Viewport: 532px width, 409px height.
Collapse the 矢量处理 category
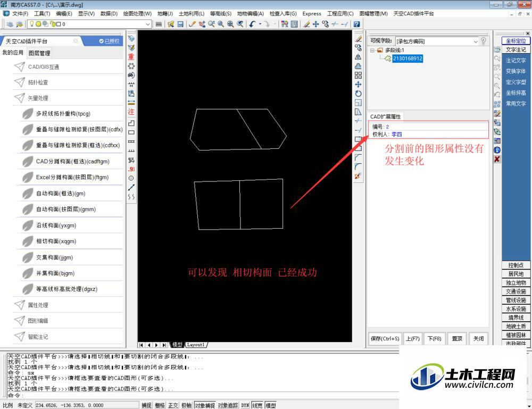[68, 98]
